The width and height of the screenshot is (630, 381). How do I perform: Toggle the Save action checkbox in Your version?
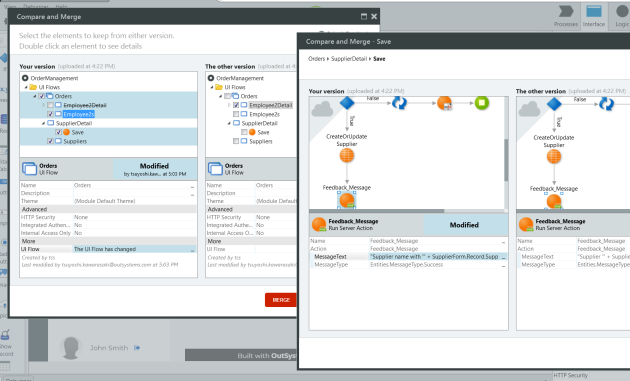pos(58,132)
